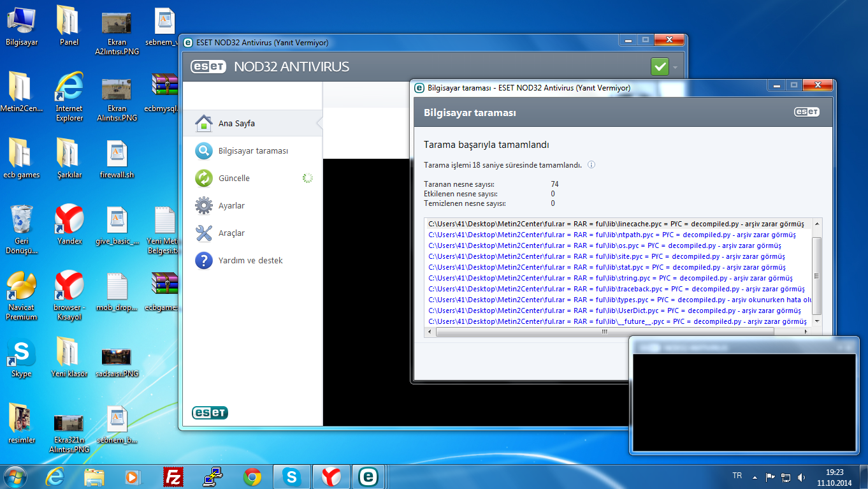The image size is (868, 489).
Task: Open Ana Sayfa in ESET sidebar
Action: tap(252, 123)
